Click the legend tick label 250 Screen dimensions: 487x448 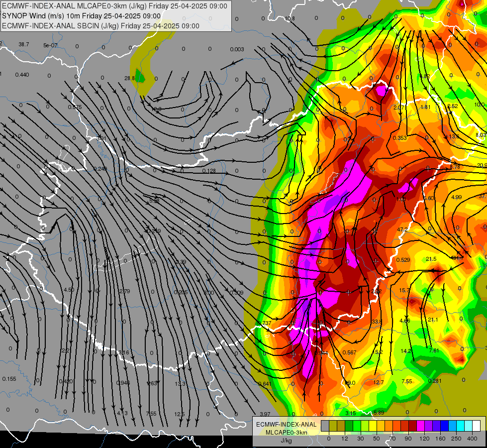point(456,439)
